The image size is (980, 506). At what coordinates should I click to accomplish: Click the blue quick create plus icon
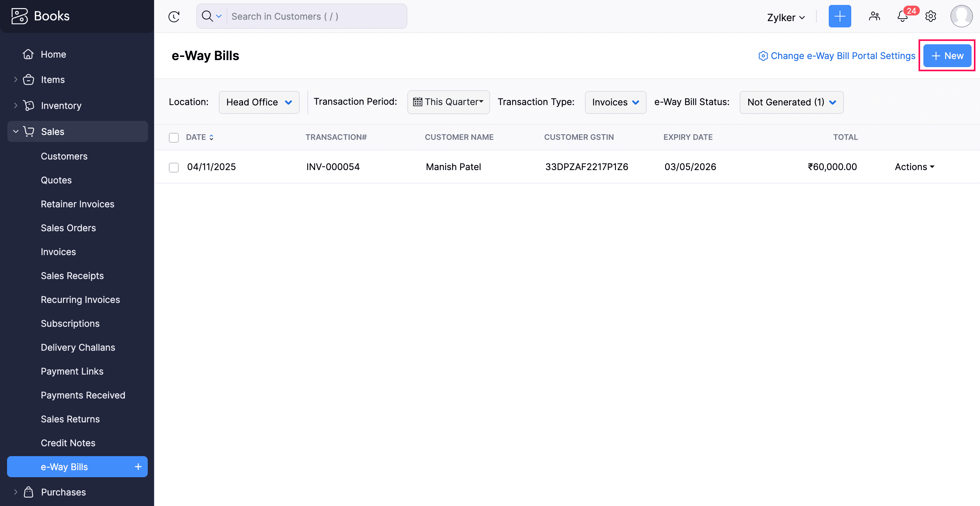[x=840, y=17]
